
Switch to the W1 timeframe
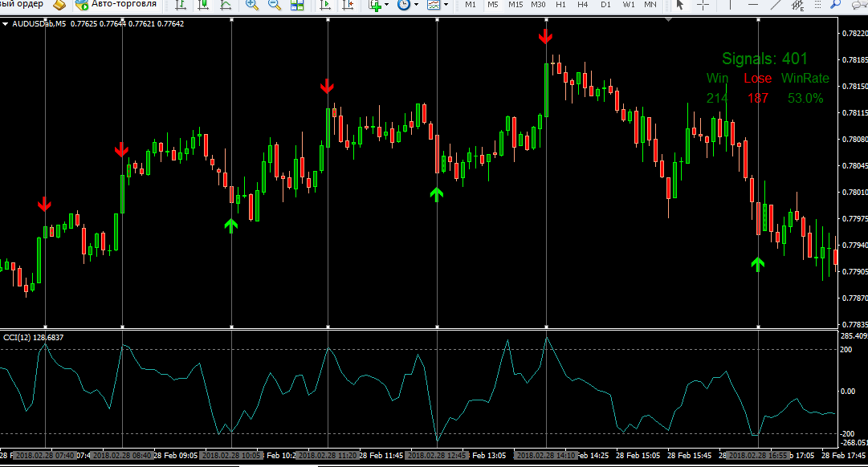[x=629, y=5]
